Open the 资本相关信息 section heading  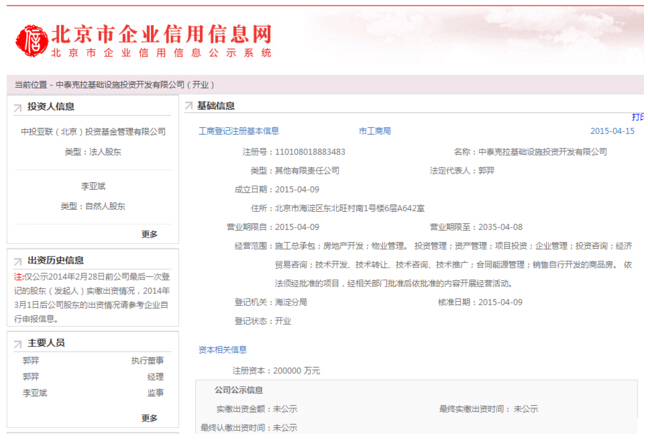[223, 350]
